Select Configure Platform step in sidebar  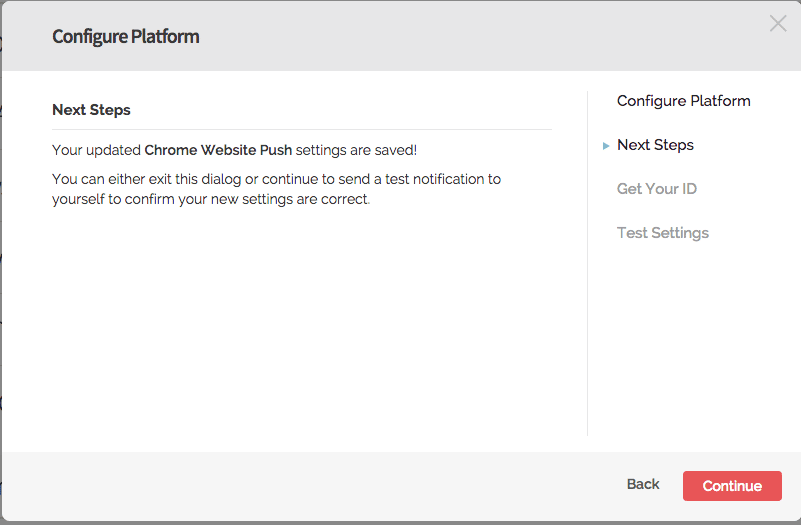(x=683, y=101)
